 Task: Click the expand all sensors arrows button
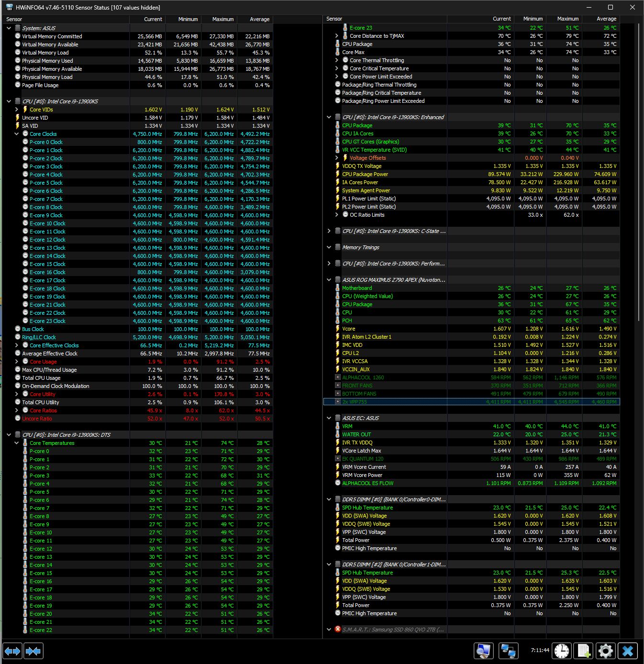[x=12, y=651]
